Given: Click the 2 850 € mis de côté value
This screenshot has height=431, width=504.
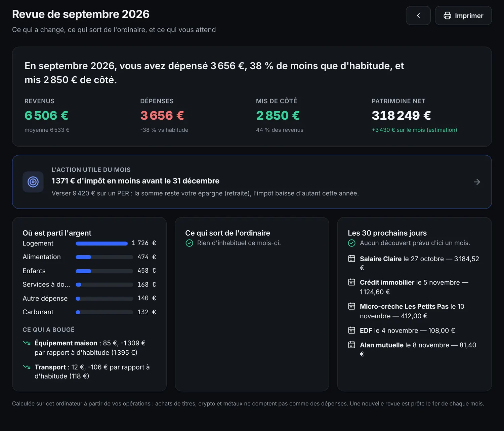Looking at the screenshot, I should click(x=278, y=115).
